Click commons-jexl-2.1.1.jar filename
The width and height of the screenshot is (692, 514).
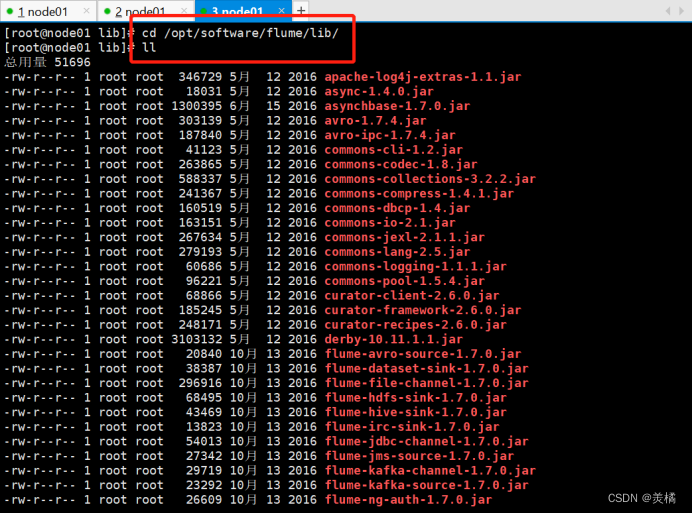405,237
